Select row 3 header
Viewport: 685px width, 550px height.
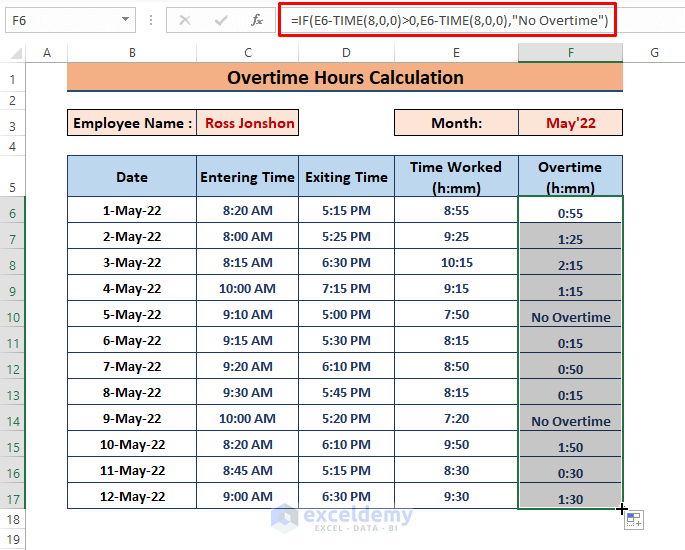pos(13,125)
